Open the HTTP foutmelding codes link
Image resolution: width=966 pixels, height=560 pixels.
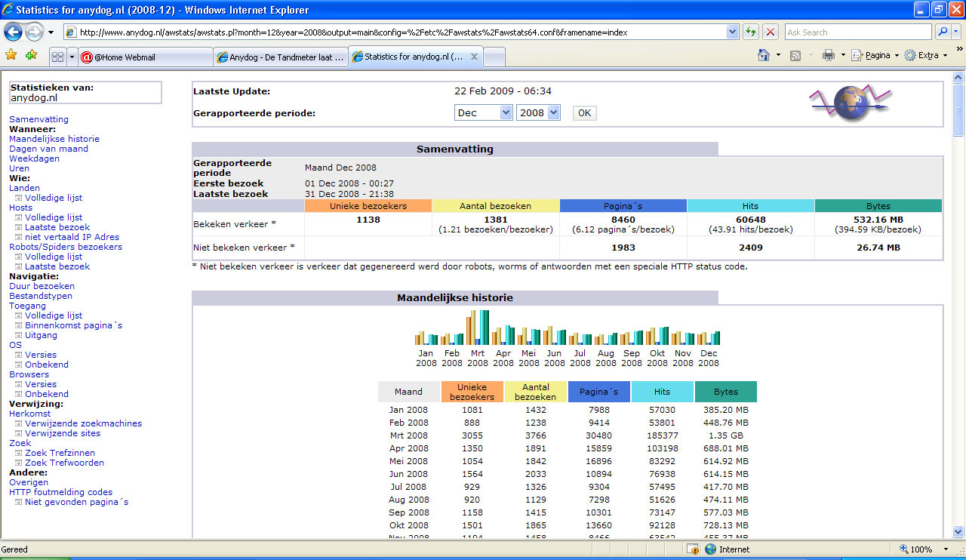pos(60,492)
